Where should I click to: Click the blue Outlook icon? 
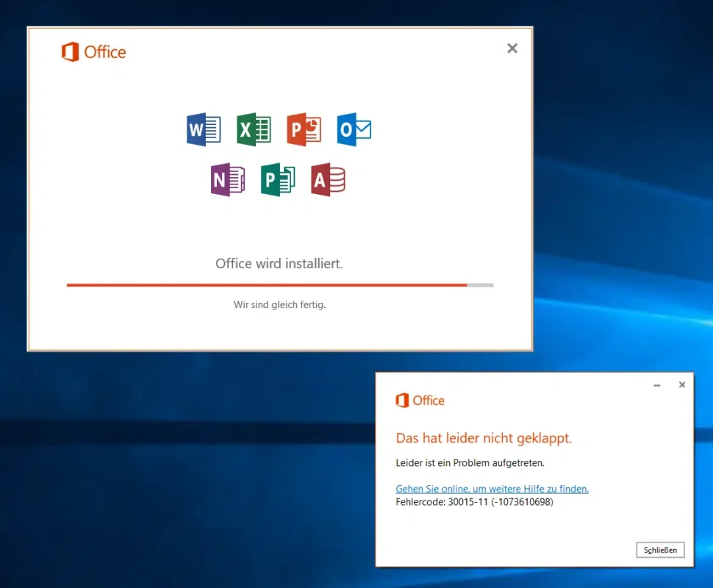click(354, 130)
